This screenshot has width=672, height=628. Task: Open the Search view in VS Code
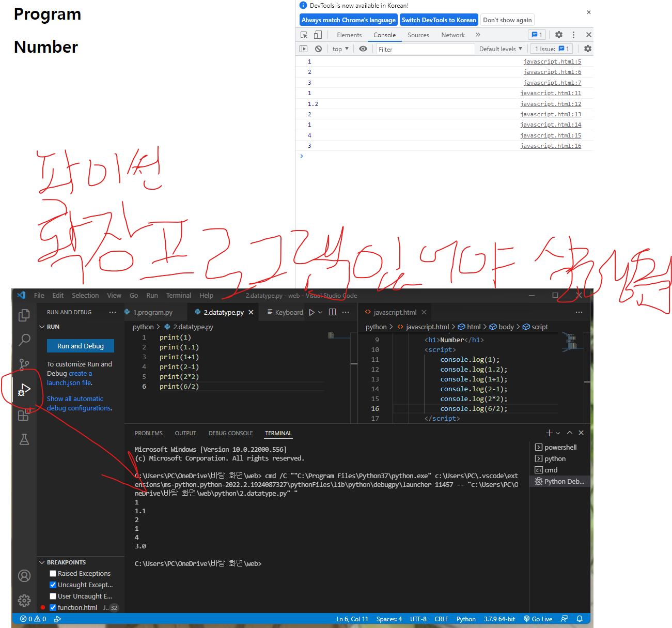[24, 340]
